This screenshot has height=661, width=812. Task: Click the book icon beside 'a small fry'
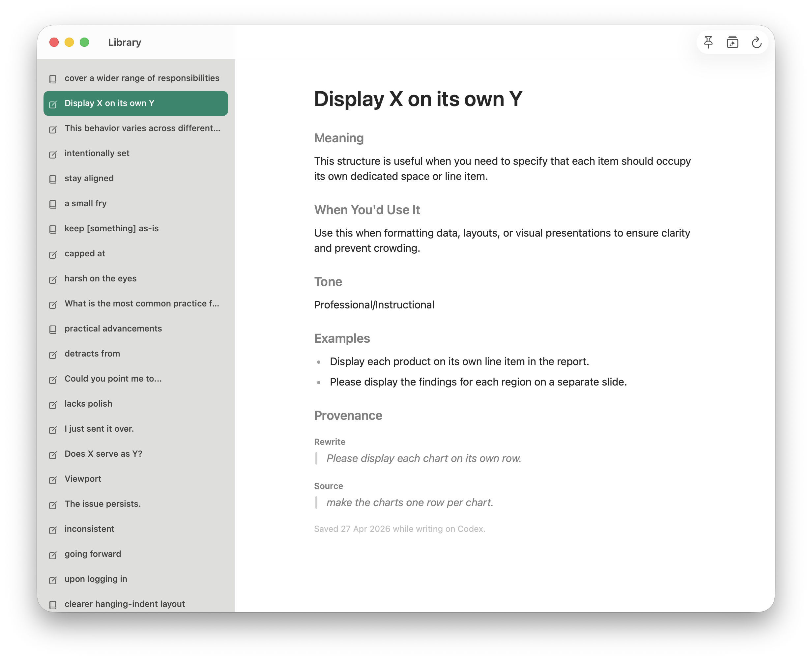click(53, 204)
